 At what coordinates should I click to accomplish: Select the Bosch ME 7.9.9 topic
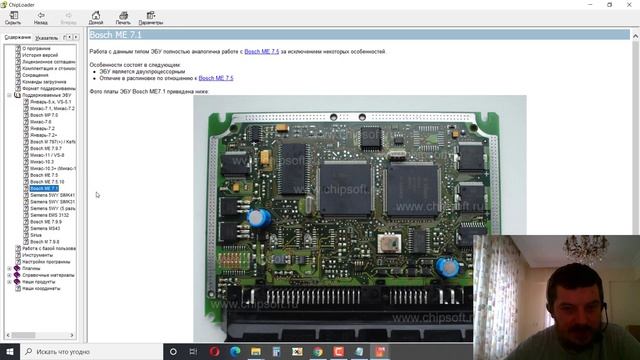[46, 222]
